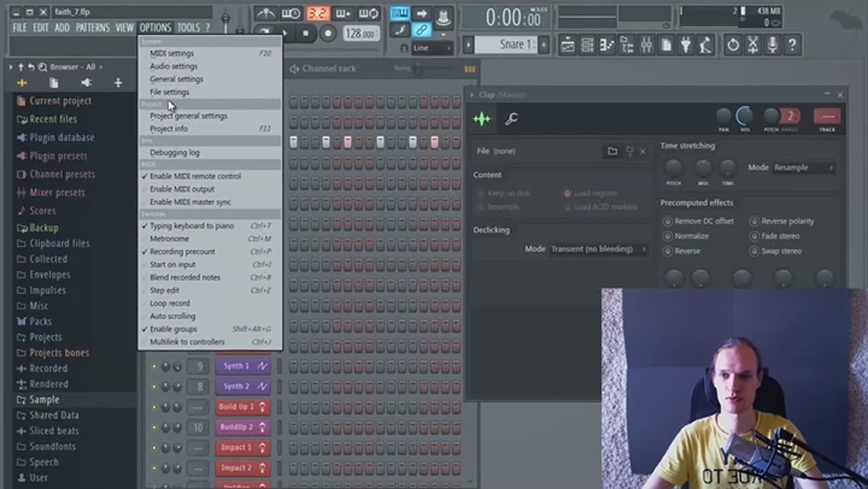Open the wrench settings tab in Clap
Screen dimensions: 868x489
(x=511, y=119)
